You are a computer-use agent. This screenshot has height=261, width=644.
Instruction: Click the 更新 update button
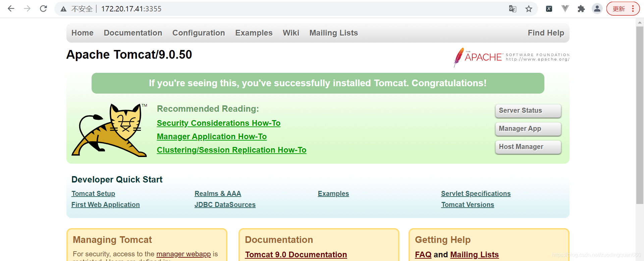click(x=619, y=9)
